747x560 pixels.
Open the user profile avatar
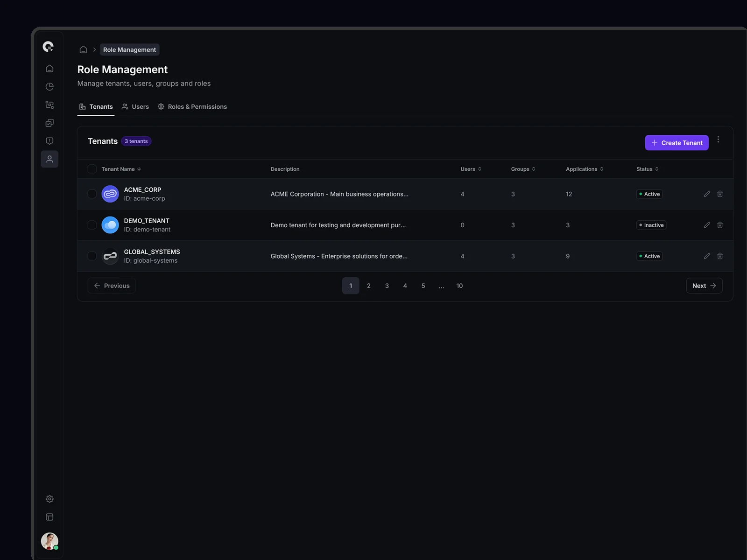[49, 541]
